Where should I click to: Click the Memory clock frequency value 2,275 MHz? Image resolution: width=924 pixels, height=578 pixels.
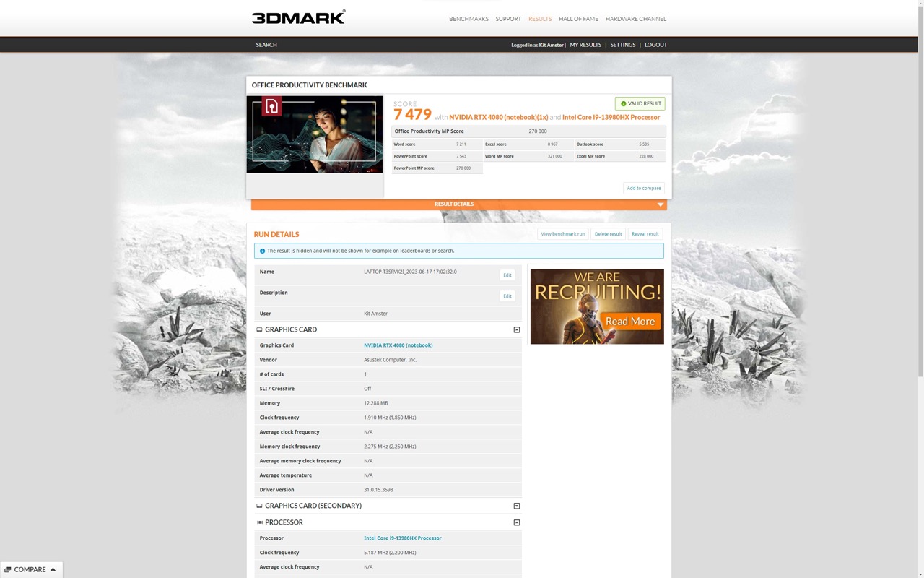click(x=390, y=447)
